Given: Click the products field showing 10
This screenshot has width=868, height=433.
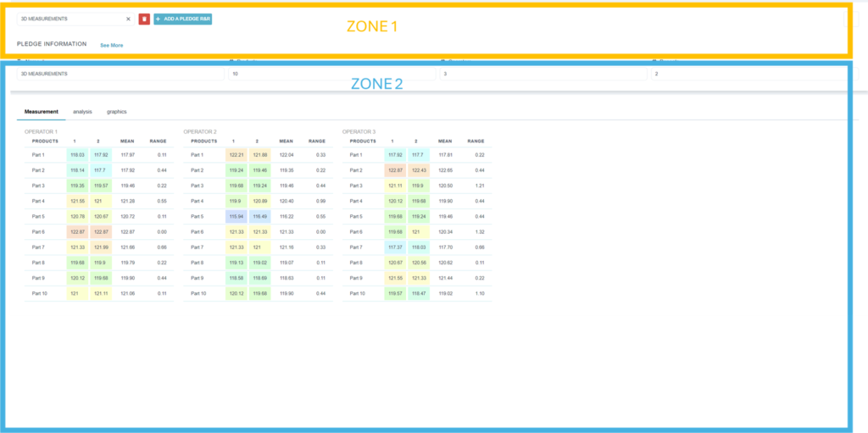Looking at the screenshot, I should (x=332, y=74).
